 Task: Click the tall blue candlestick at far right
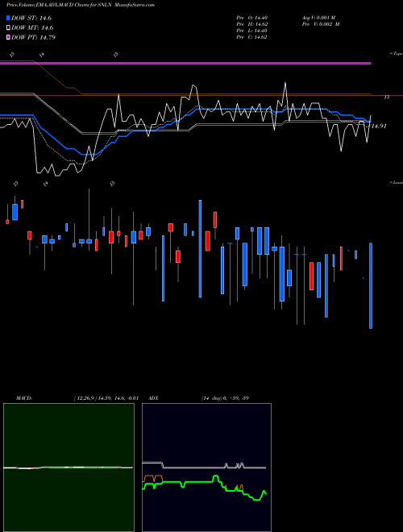coord(371,285)
